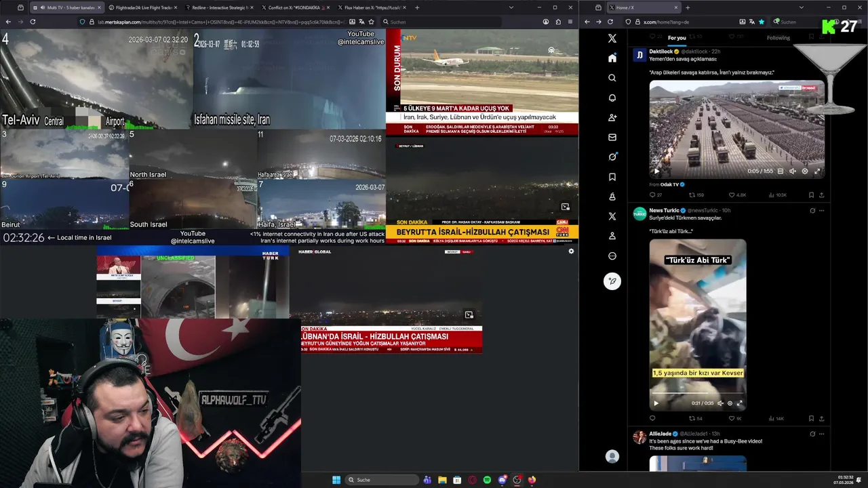Switch to Redline Interactive Strategic tab
Screen dimensions: 868x488
pyautogui.click(x=220, y=7)
